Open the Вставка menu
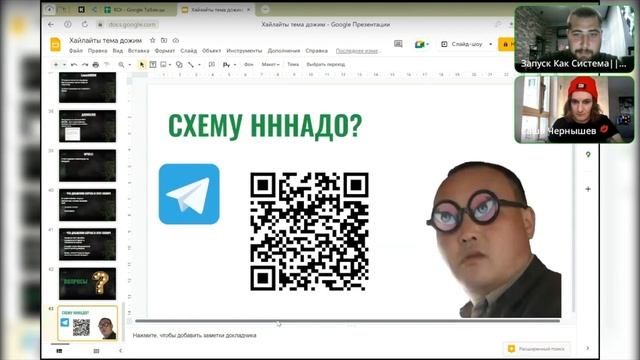This screenshot has width=640, height=360. 138,51
